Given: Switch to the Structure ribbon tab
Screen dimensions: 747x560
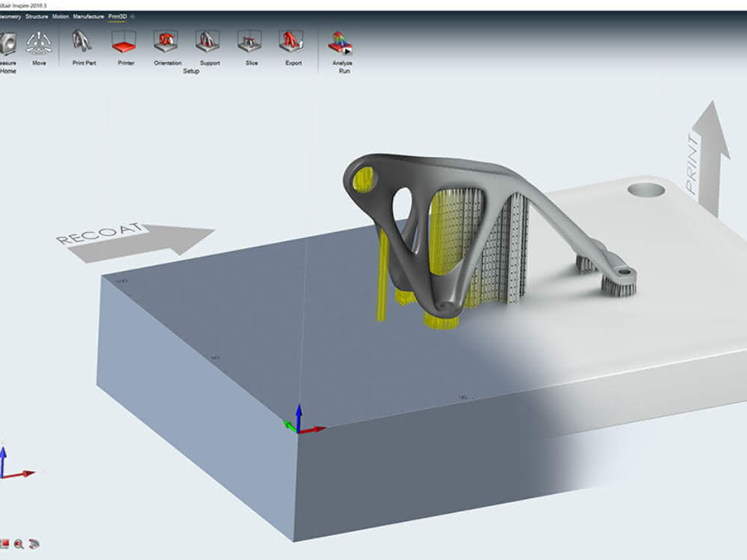Looking at the screenshot, I should (37, 16).
